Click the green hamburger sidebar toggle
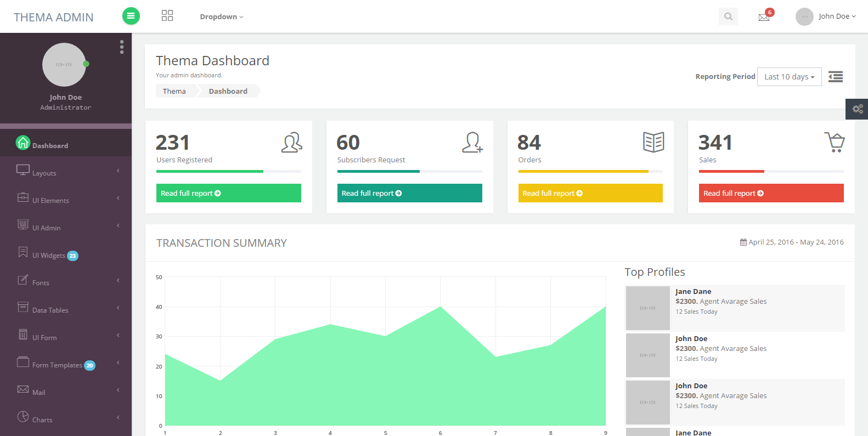 pos(131,16)
